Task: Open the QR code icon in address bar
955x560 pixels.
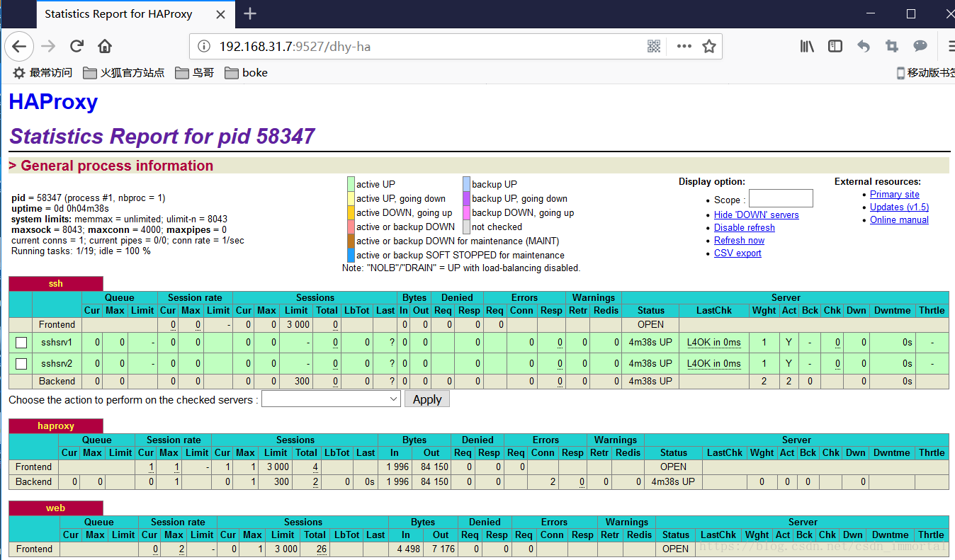Action: 654,47
